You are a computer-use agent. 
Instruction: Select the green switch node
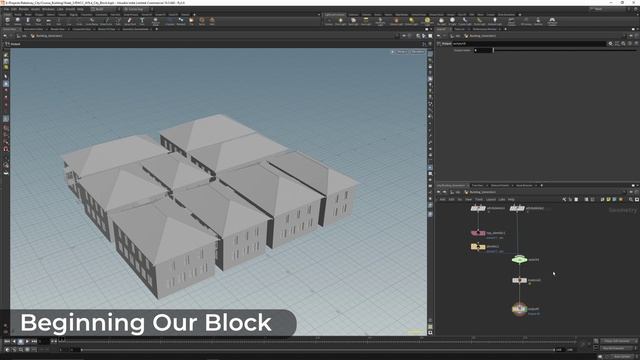(x=519, y=260)
